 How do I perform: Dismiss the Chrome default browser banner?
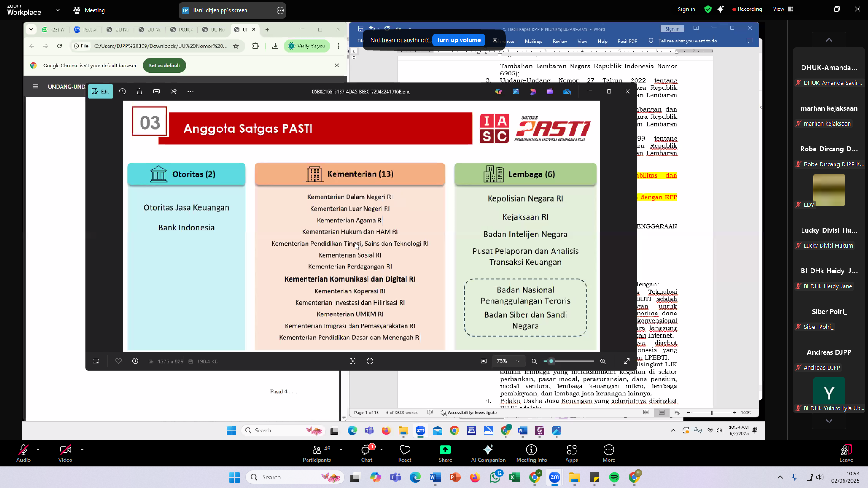(x=337, y=66)
